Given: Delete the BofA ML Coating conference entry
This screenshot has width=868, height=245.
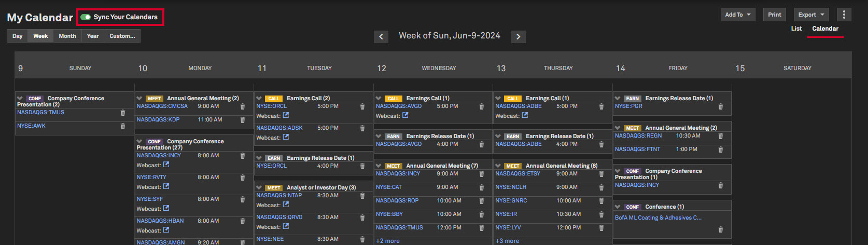Looking at the screenshot, I should coord(721,229).
